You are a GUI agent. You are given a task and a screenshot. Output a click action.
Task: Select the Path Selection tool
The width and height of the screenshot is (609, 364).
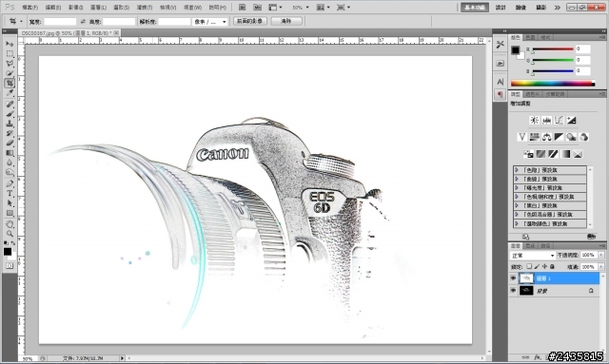[x=10, y=203]
